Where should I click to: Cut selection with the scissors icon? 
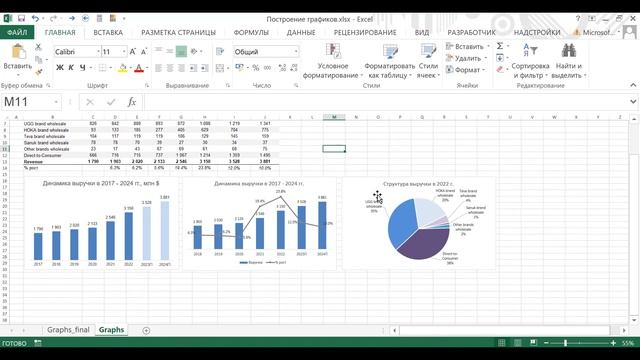38,47
